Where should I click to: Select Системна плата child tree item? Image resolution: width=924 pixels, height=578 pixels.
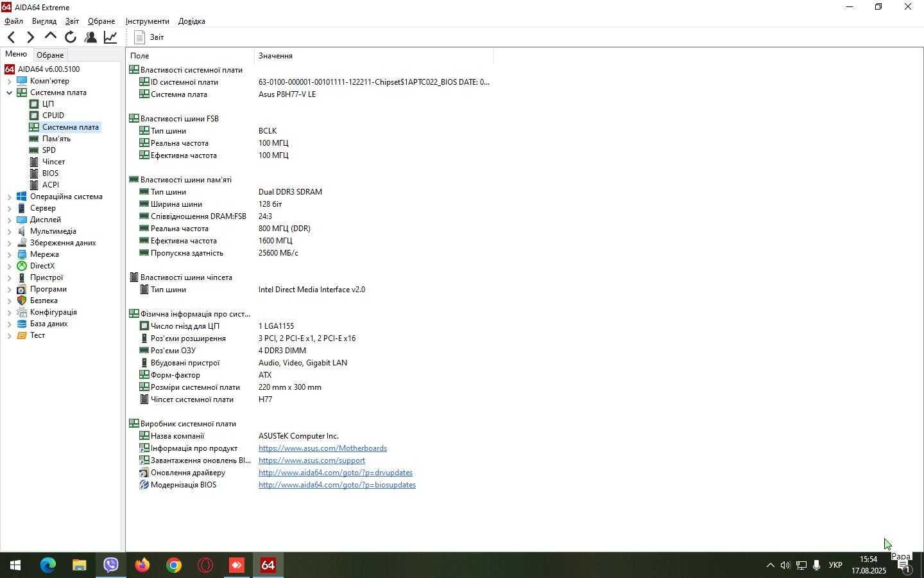(x=70, y=127)
